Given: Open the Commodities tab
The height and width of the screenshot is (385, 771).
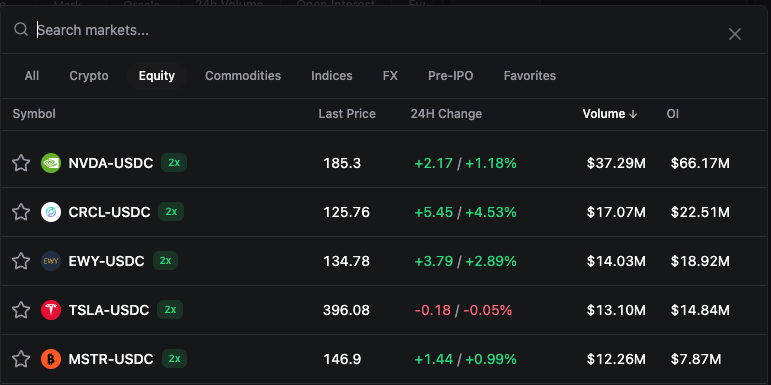Looking at the screenshot, I should [243, 76].
